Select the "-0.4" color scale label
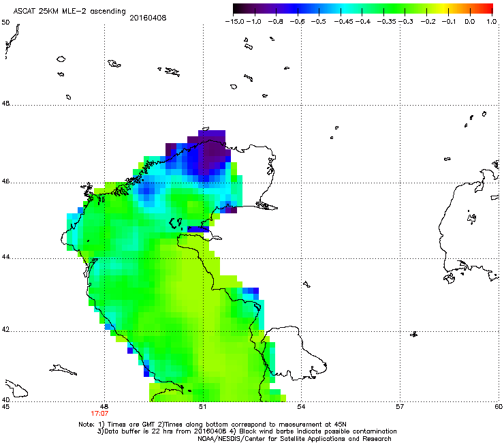This screenshot has height=443, width=504. click(x=362, y=22)
